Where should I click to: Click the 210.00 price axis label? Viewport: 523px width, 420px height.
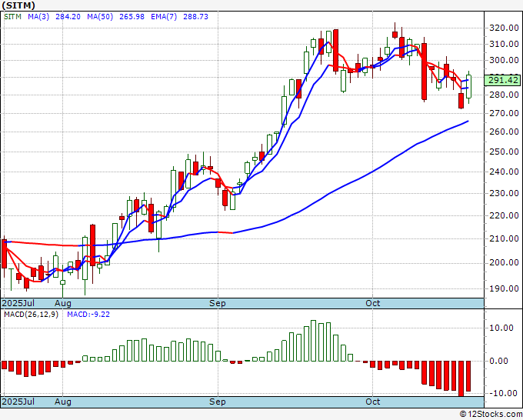[x=504, y=238]
